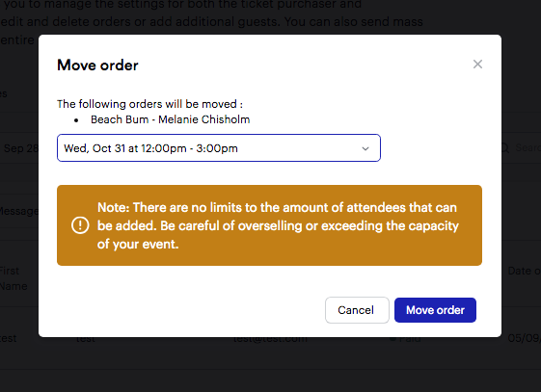Click the dimmed search magnifier icon
Screen dimensions: 541x392
(504, 148)
